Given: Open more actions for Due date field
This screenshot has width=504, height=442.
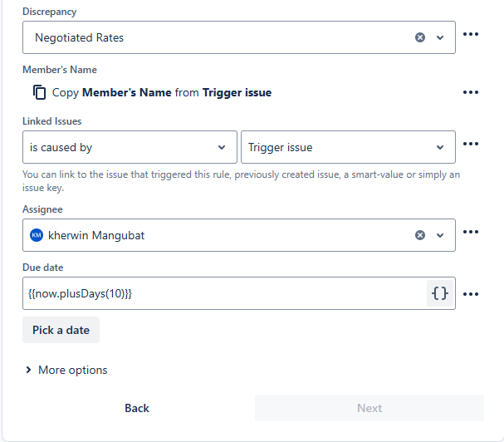Looking at the screenshot, I should coord(471,294).
